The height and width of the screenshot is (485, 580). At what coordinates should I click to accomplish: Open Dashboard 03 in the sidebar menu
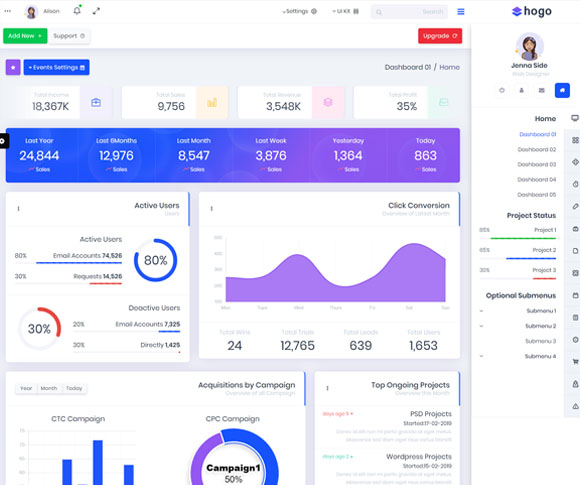537,164
